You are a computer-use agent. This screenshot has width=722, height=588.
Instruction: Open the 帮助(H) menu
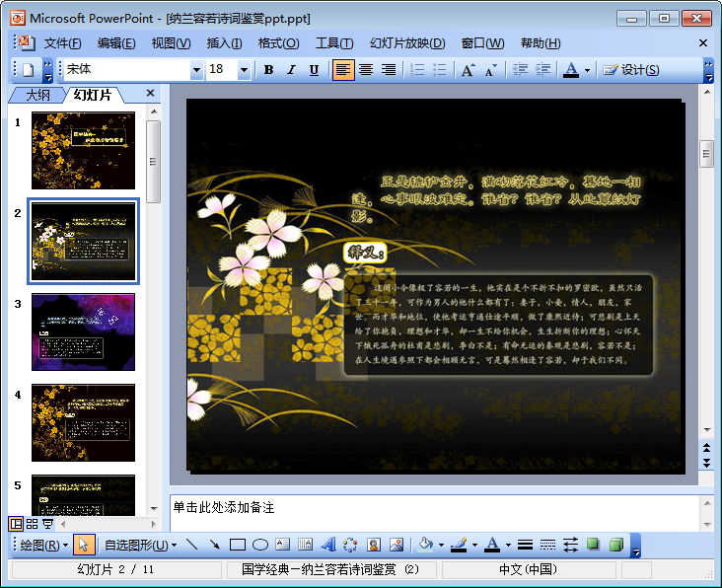coord(541,43)
